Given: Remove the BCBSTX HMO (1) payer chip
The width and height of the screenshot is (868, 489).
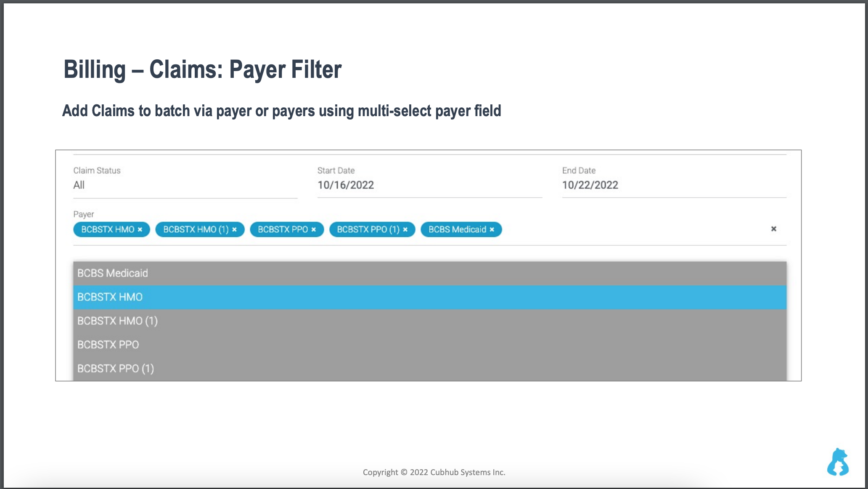Looking at the screenshot, I should [234, 229].
